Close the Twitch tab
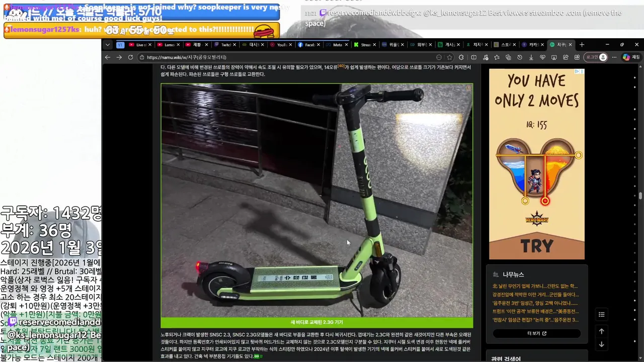 [234, 45]
